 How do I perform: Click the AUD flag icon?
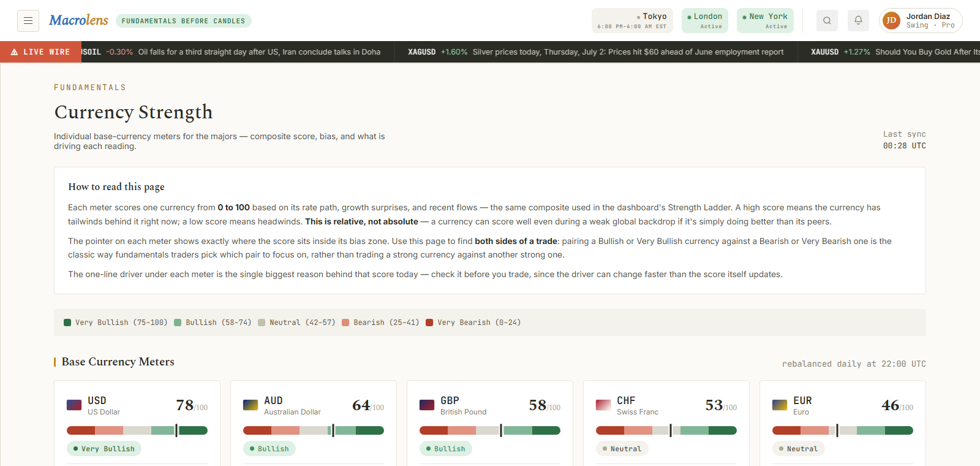click(x=251, y=405)
